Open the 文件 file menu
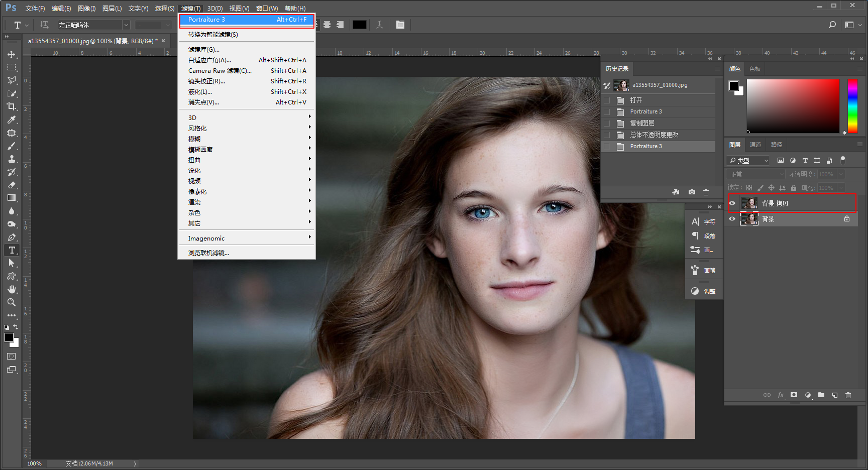 [35, 9]
